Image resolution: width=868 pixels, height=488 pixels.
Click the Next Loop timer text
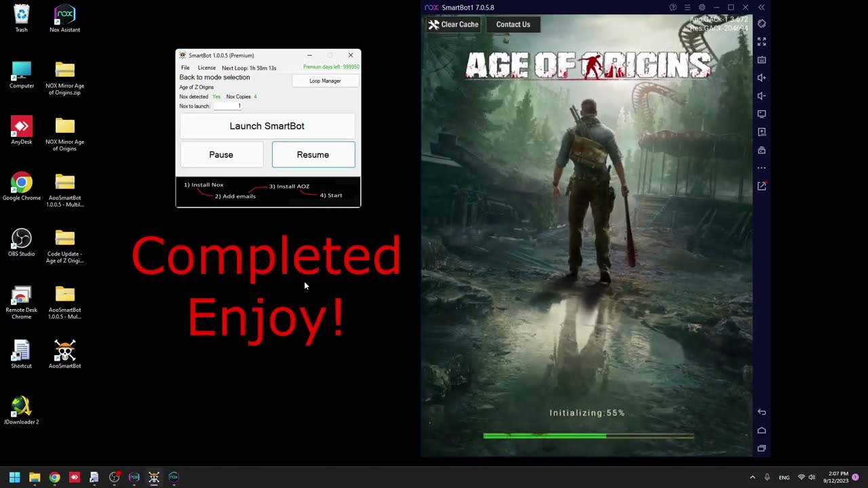249,68
